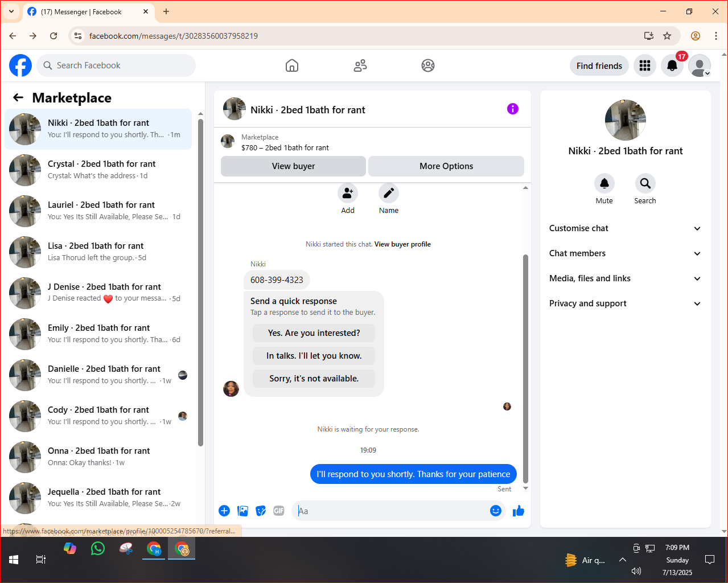Viewport: 728px width, 583px height.
Task: View site information icon in address bar
Action: tap(78, 36)
